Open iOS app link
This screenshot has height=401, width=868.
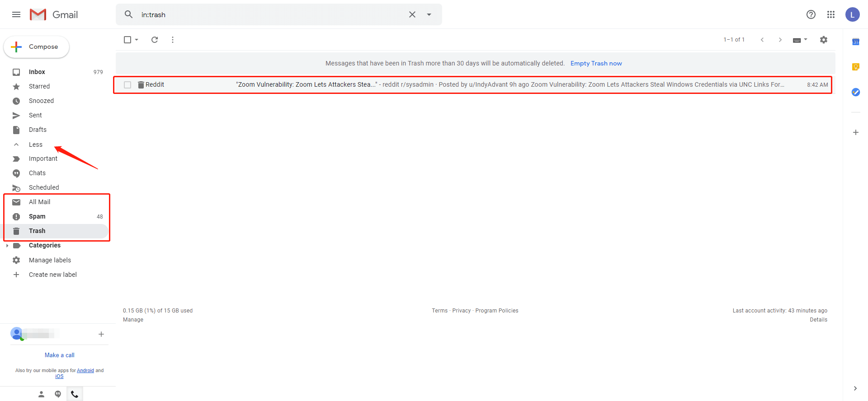pyautogui.click(x=59, y=377)
